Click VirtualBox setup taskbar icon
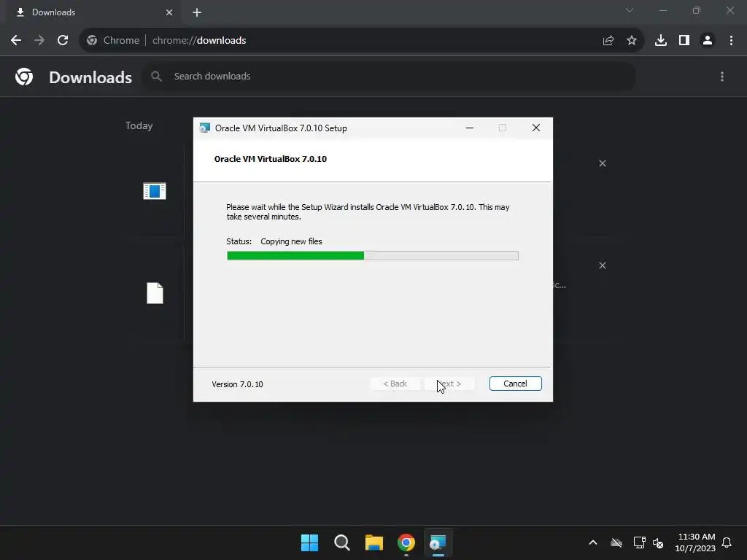 click(438, 542)
